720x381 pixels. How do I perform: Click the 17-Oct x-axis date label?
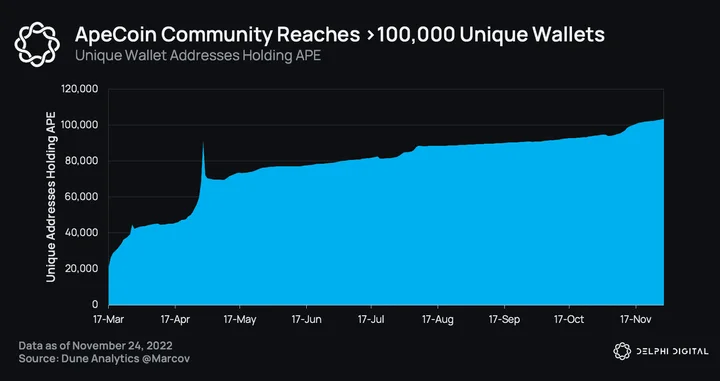pos(569,319)
